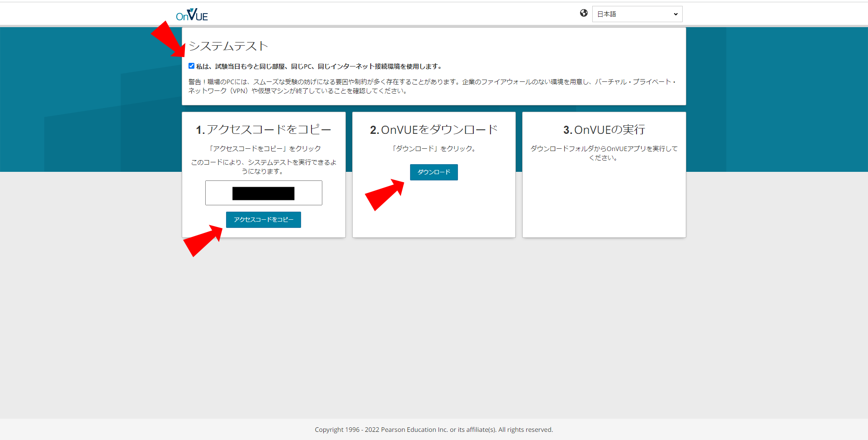Open the 日本語 language dropdown
The width and height of the screenshot is (868, 440).
click(637, 14)
